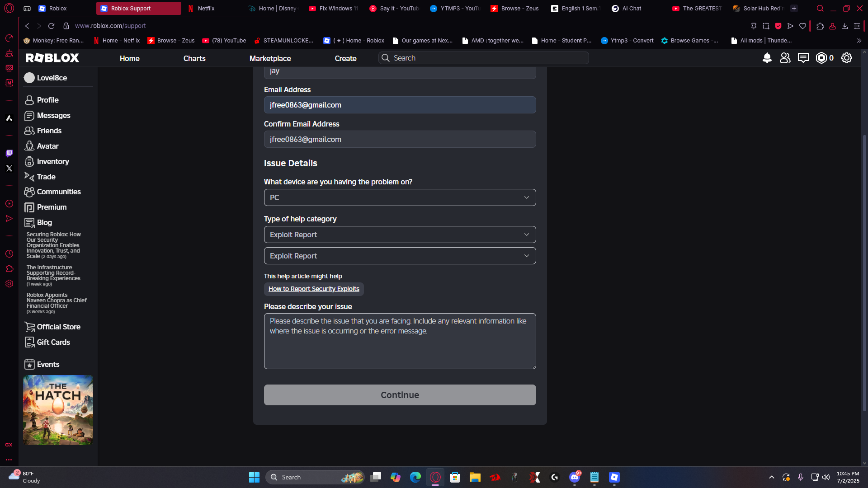Open Opera sidebar settings gear
Screen dimensions: 868x488
(x=9, y=284)
